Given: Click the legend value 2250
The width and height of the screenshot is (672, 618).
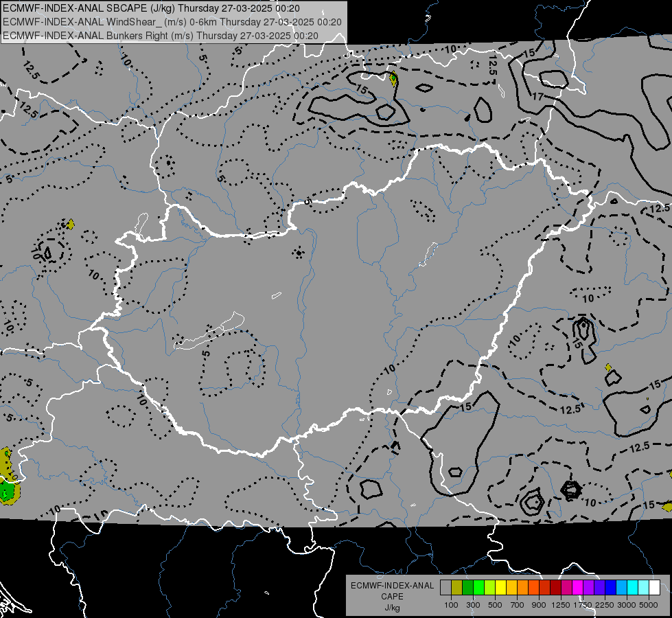Looking at the screenshot, I should 605,605.
